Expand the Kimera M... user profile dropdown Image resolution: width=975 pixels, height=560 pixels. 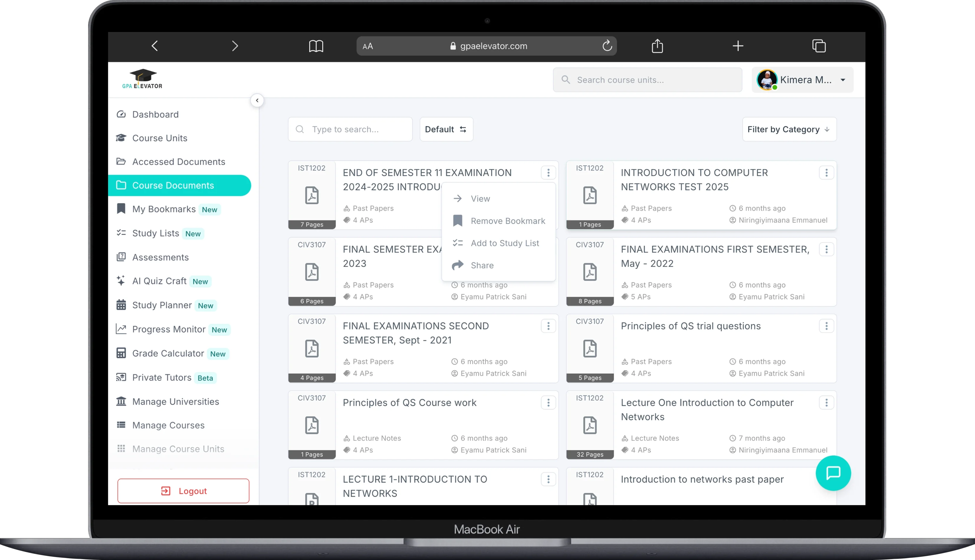[803, 80]
